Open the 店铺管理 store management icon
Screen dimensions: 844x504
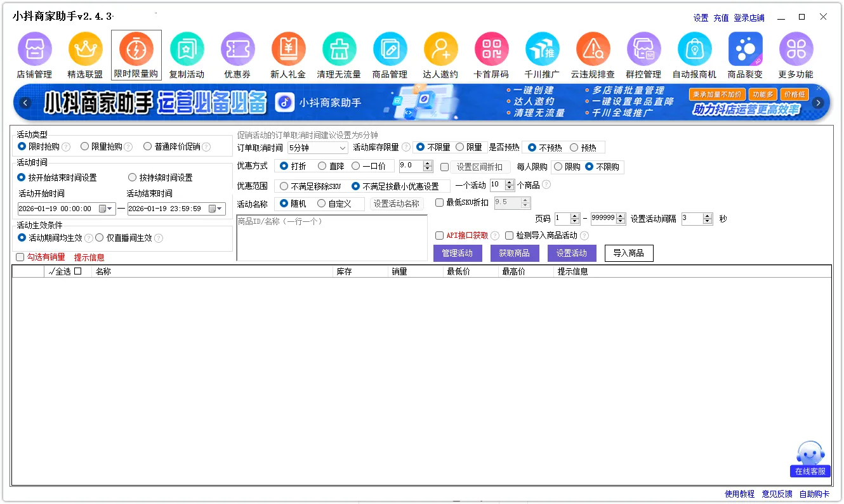pos(34,49)
